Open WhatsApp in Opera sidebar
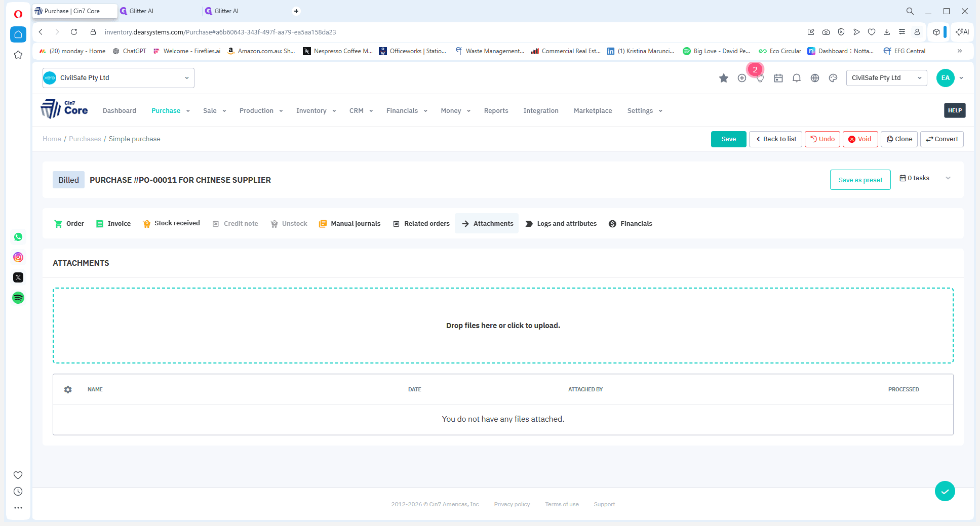The image size is (980, 526). [18, 237]
